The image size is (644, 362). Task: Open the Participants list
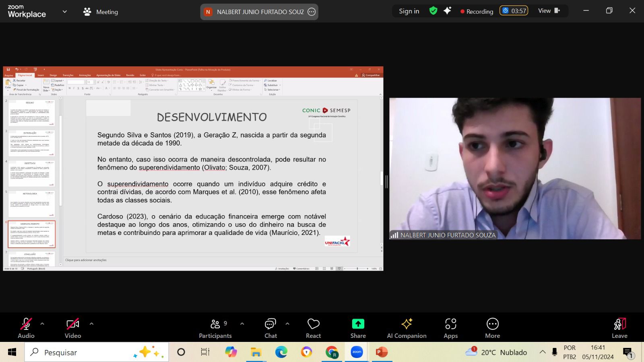(215, 328)
